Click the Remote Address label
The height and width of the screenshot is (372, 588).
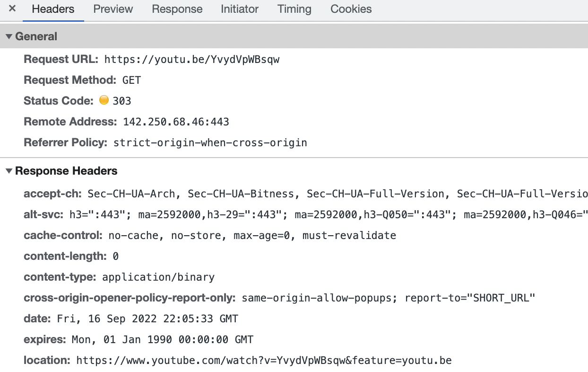click(x=70, y=122)
